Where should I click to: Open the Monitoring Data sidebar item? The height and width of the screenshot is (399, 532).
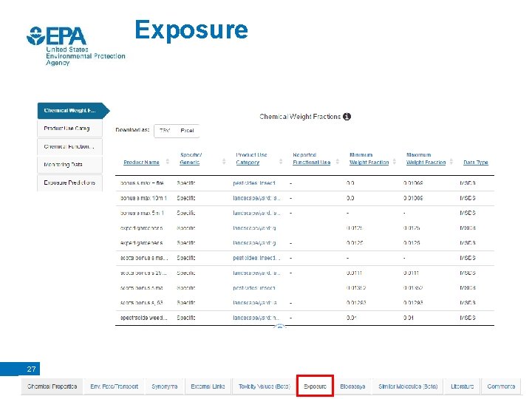pyautogui.click(x=69, y=165)
